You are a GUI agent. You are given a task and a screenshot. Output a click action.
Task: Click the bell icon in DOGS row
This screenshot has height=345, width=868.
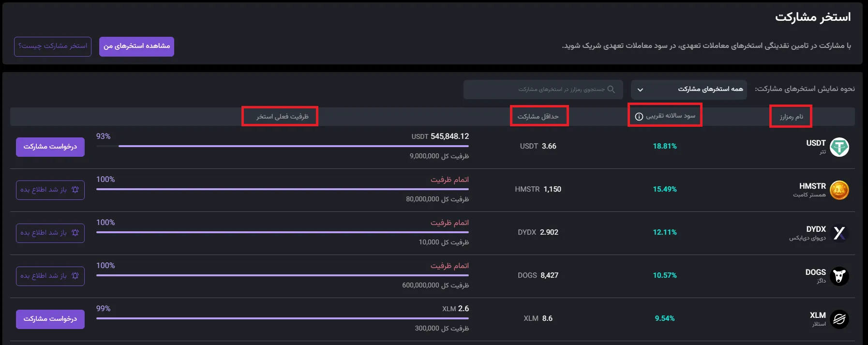[x=75, y=276]
